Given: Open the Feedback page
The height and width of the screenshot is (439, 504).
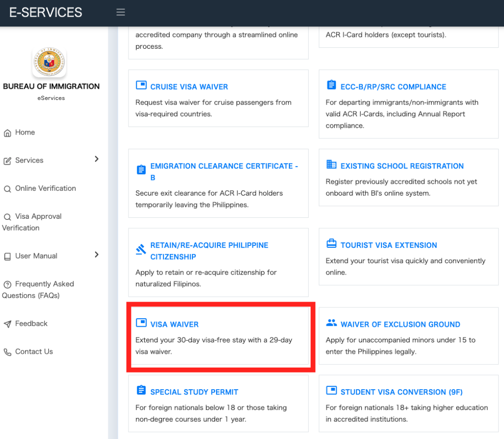Looking at the screenshot, I should click(x=31, y=324).
